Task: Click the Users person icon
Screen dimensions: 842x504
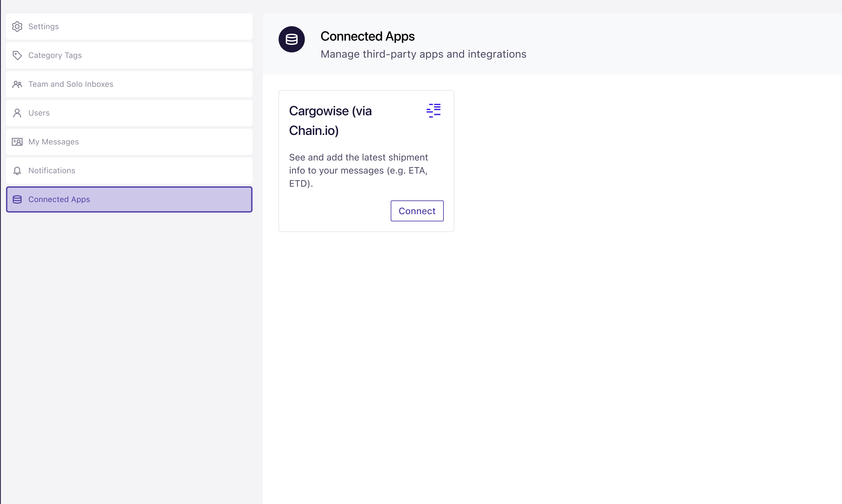Action: click(x=17, y=113)
